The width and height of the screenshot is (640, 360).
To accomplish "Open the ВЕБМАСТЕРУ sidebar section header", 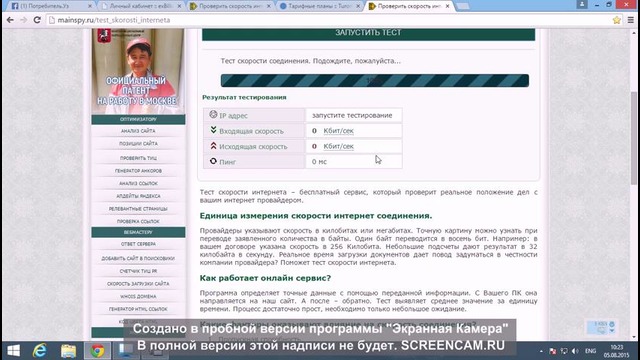I will [138, 232].
